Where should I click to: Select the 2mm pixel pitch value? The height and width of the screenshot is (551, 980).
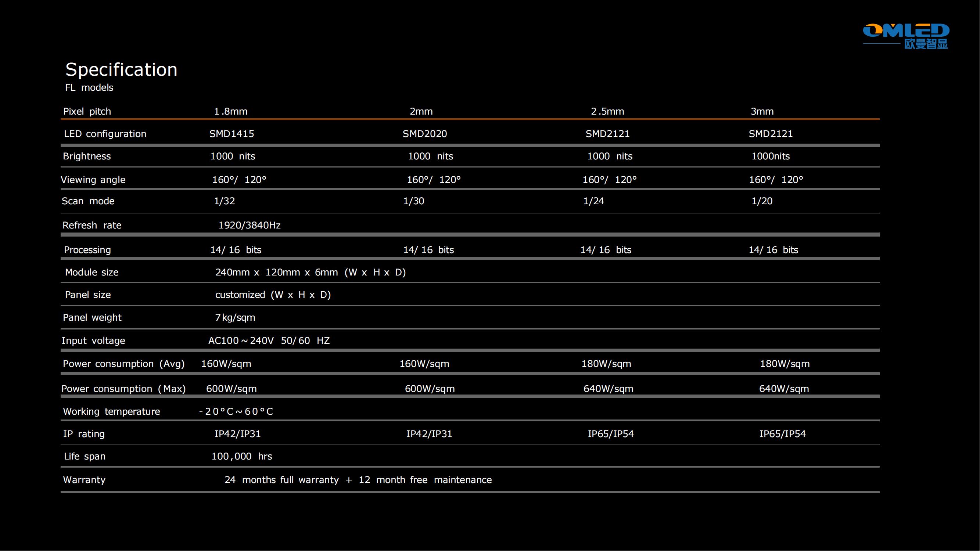pyautogui.click(x=421, y=111)
